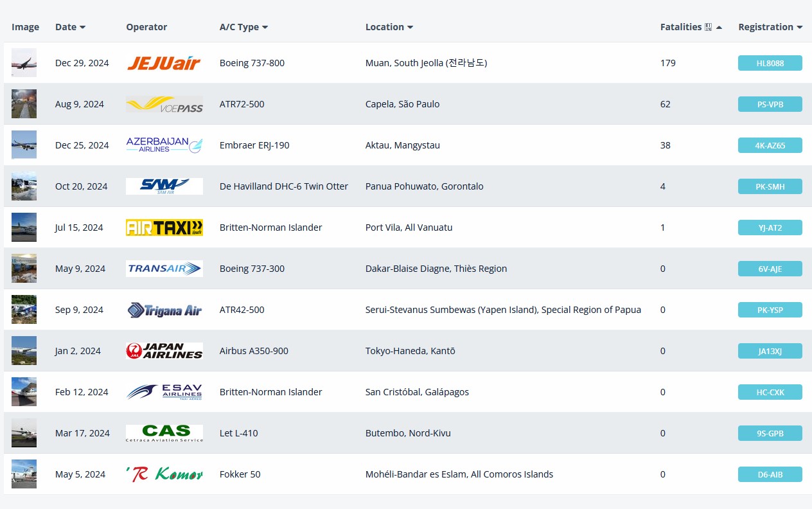This screenshot has width=812, height=509.
Task: Click the yellow Air Taxi logo
Action: (164, 228)
